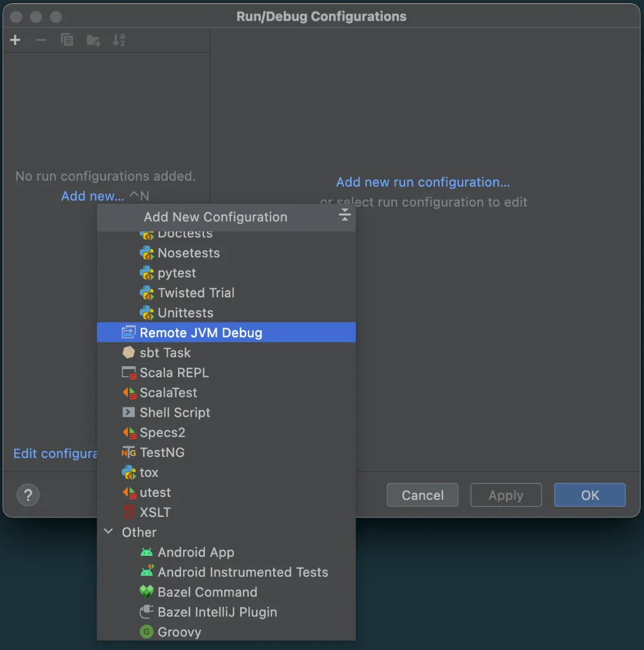Click the Add new... link in left panel
The width and height of the screenshot is (644, 650).
coord(92,196)
